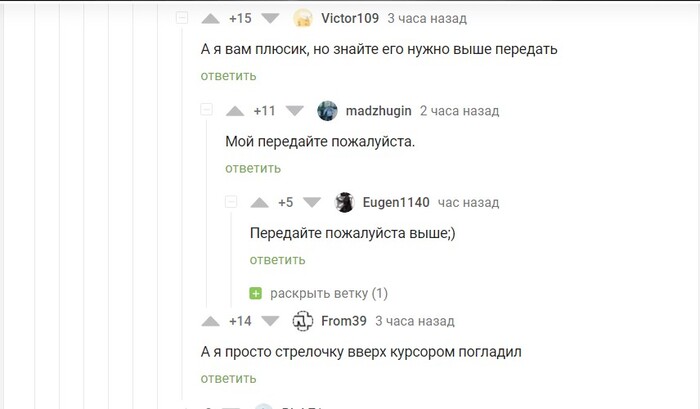Screen dimensions: 700x409
Task: Collapse madzhugin's comment thread
Action: pos(206,110)
